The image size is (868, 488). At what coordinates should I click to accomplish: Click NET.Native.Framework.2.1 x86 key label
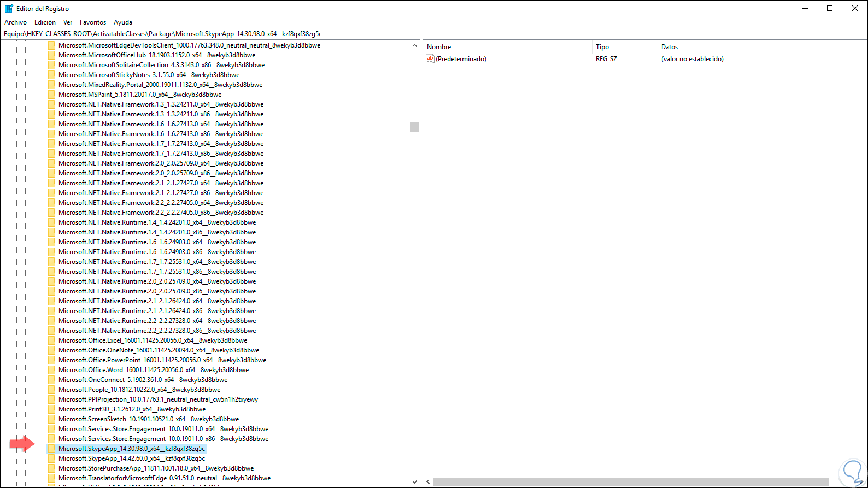point(161,193)
